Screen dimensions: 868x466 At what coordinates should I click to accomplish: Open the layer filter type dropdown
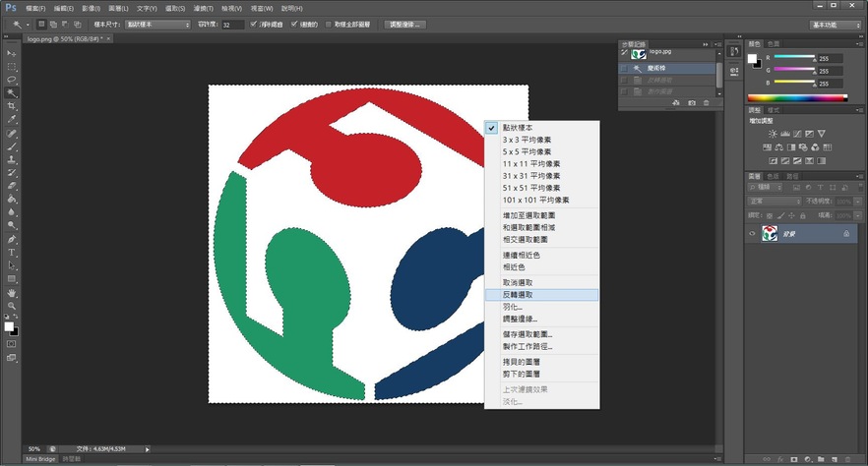click(x=766, y=188)
